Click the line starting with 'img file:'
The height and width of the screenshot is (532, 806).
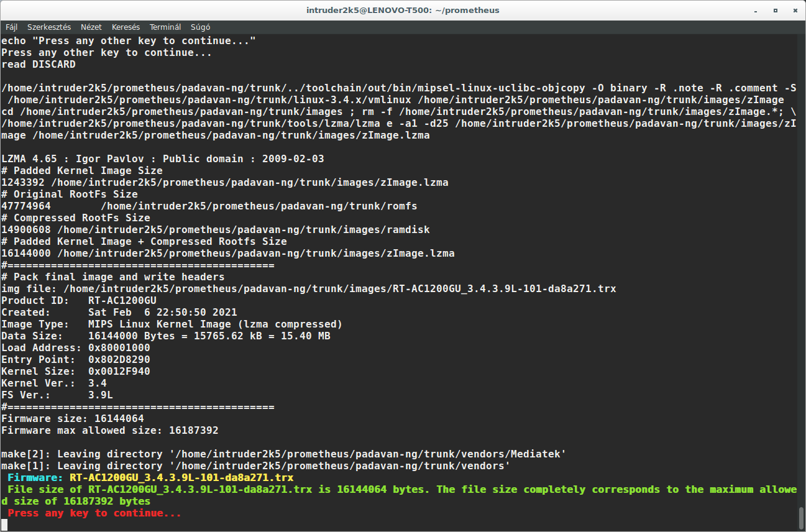pyautogui.click(x=309, y=289)
